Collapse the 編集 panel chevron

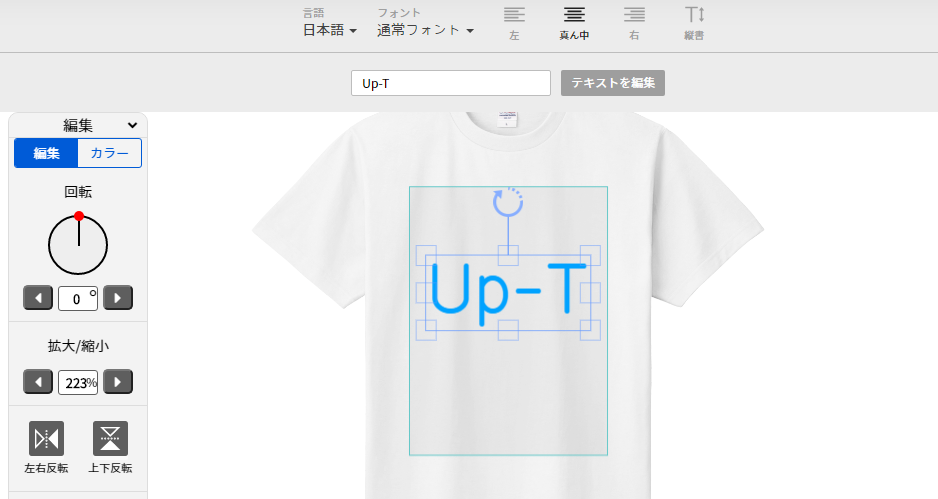(132, 125)
